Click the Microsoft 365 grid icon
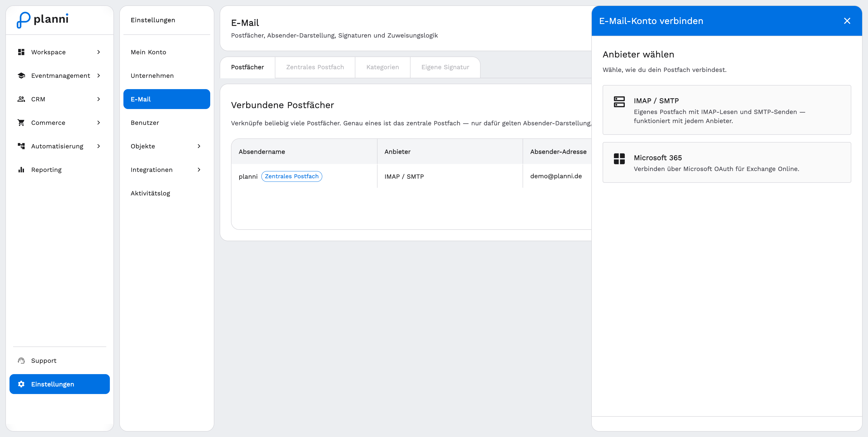Image resolution: width=868 pixels, height=437 pixels. pyautogui.click(x=619, y=159)
